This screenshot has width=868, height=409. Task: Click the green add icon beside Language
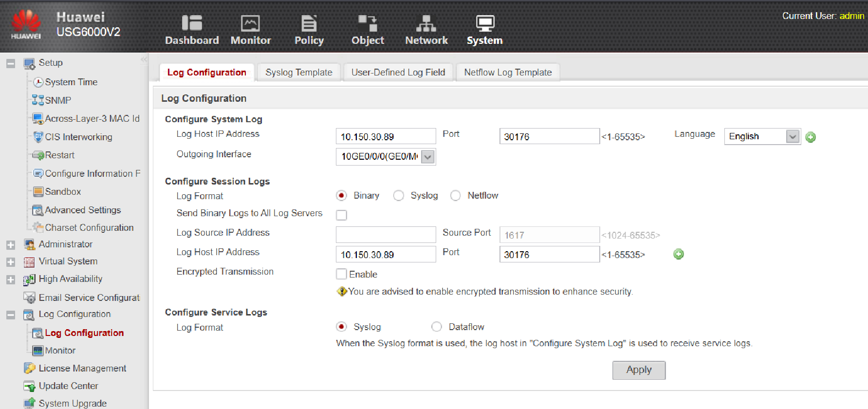pos(811,137)
